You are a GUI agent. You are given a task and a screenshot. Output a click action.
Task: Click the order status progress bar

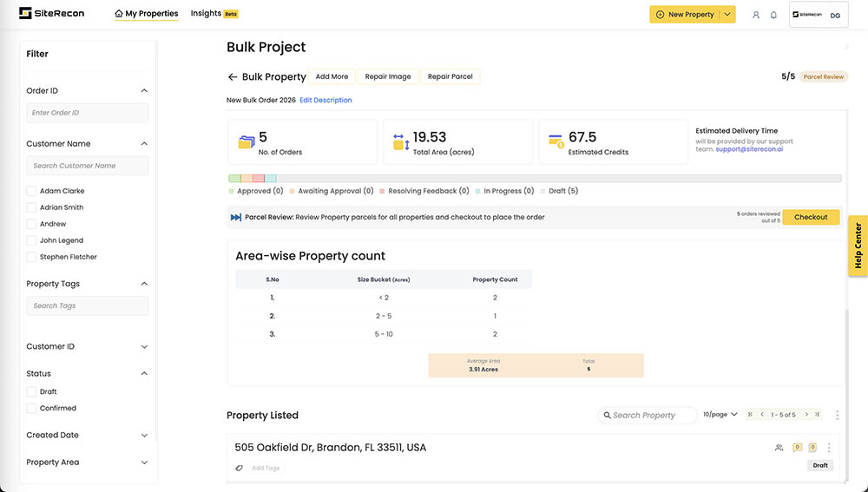click(535, 179)
